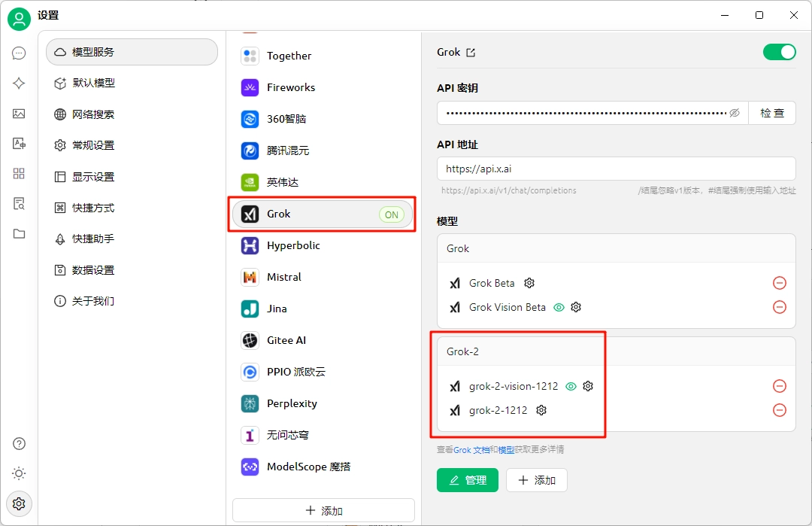The width and height of the screenshot is (812, 526).
Task: Open settings gear for Grok Vision Beta
Action: tap(576, 307)
